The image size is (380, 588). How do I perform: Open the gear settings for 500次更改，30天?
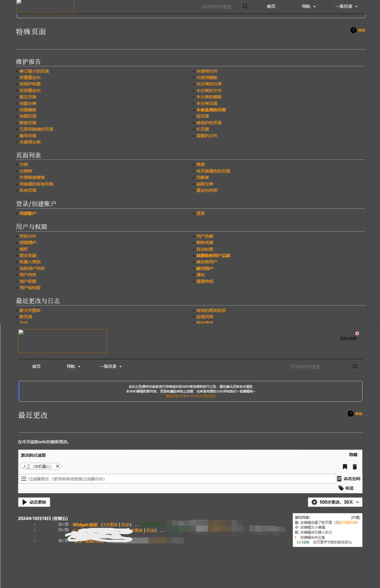point(335,502)
